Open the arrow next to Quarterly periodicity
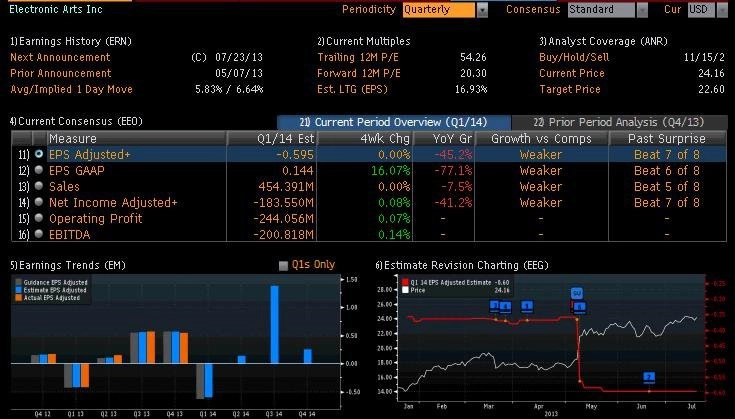 click(482, 10)
